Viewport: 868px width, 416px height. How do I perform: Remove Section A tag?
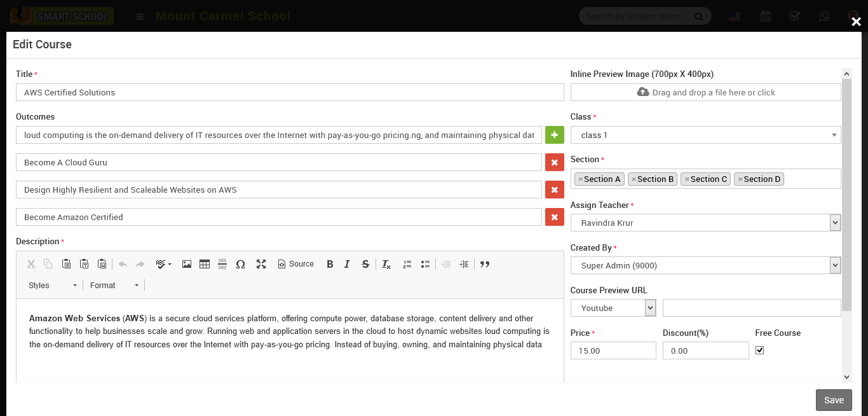581,179
